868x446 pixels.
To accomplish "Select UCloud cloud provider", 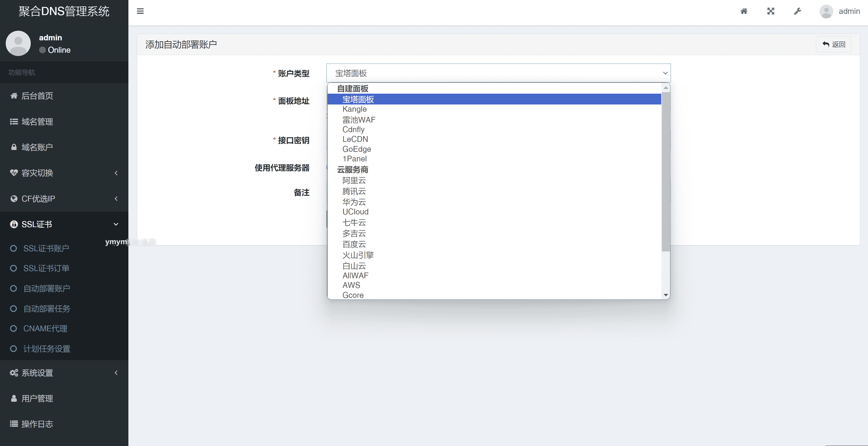I will (494, 212).
